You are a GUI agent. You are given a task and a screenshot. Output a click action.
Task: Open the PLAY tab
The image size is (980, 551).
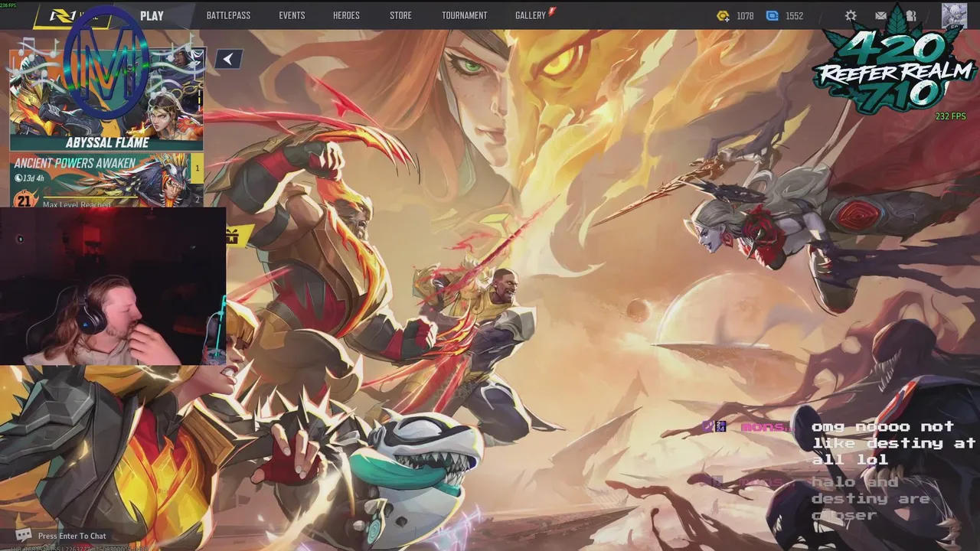point(152,15)
